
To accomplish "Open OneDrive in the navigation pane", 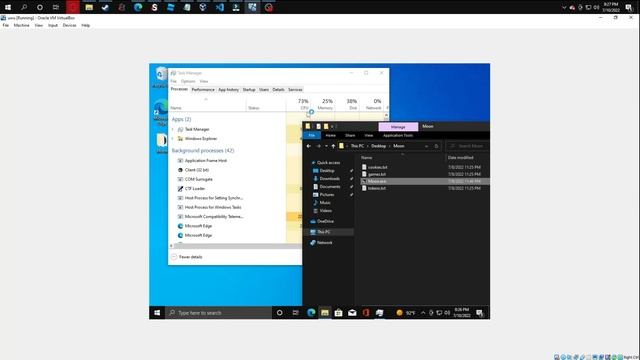I will tap(325, 221).
